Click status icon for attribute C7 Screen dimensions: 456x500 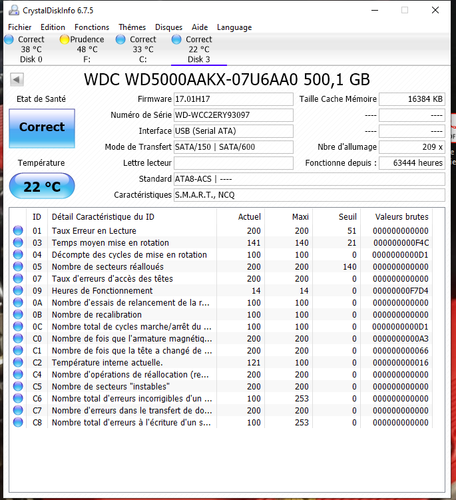18,410
